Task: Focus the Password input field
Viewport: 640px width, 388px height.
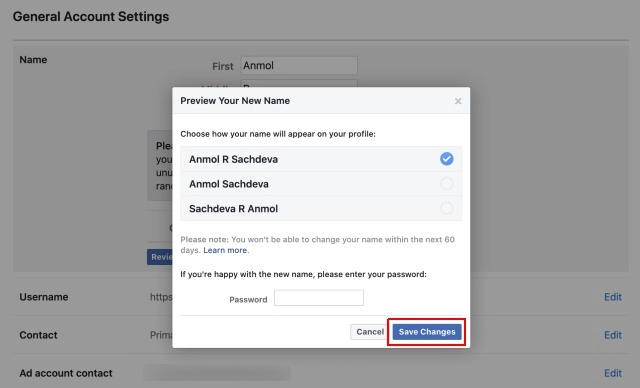Action: tap(319, 298)
